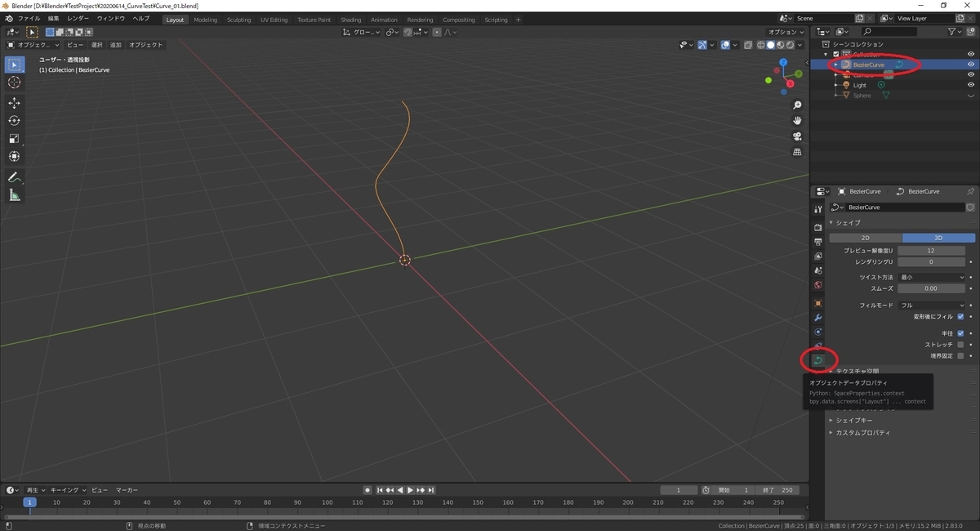Pin the properties editor context
Screen dimensions: 980x531
pyautogui.click(x=970, y=191)
